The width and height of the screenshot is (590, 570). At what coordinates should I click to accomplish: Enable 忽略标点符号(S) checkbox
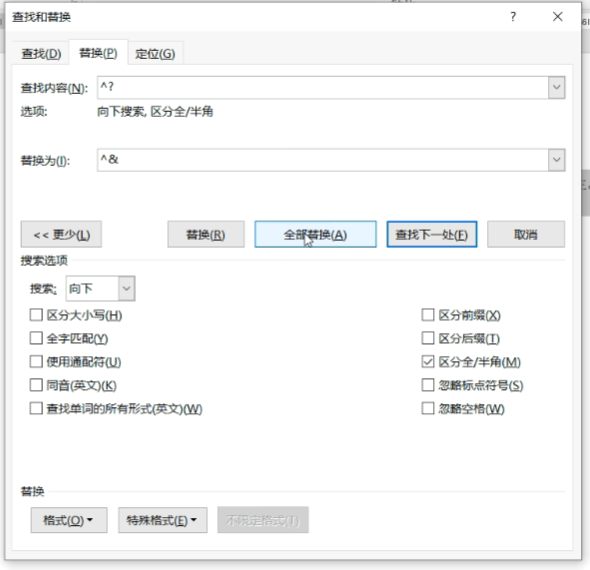click(428, 385)
